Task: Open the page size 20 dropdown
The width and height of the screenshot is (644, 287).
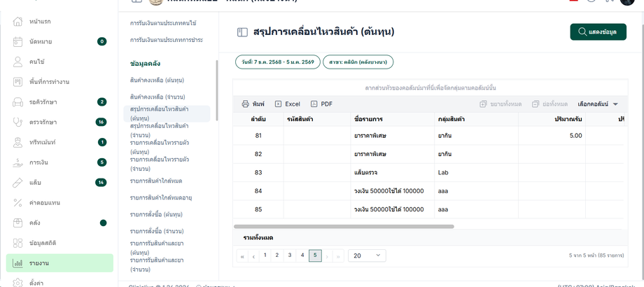Action: click(367, 255)
